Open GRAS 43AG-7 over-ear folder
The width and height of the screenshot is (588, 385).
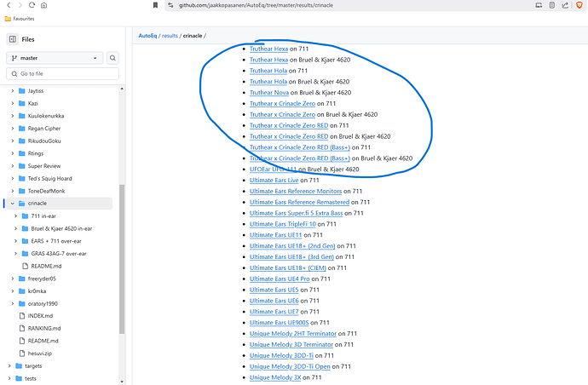[59, 254]
